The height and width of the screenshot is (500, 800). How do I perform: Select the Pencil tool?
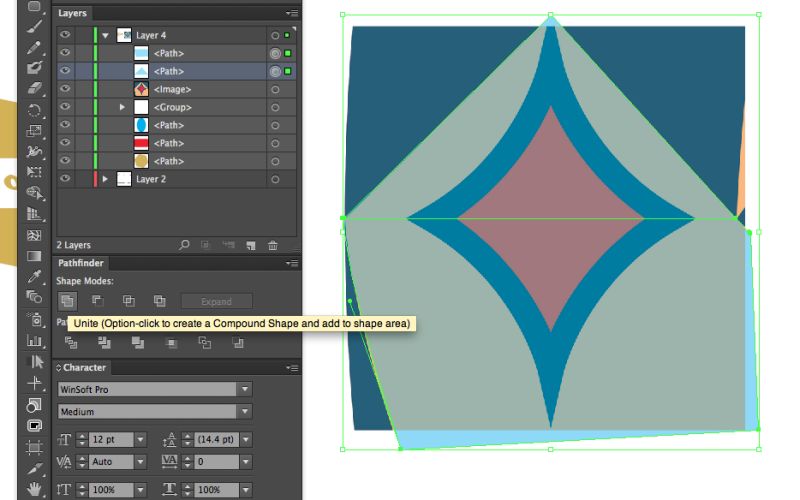(x=34, y=47)
